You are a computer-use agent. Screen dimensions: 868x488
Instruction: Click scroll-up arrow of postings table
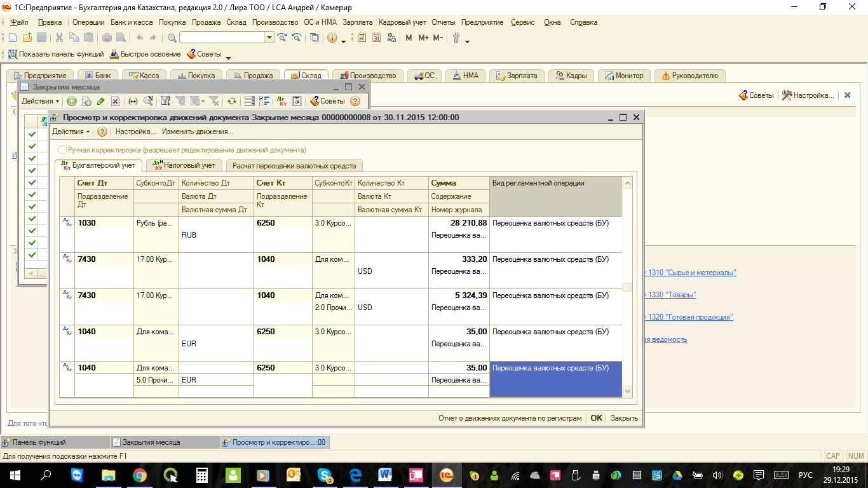pos(627,183)
